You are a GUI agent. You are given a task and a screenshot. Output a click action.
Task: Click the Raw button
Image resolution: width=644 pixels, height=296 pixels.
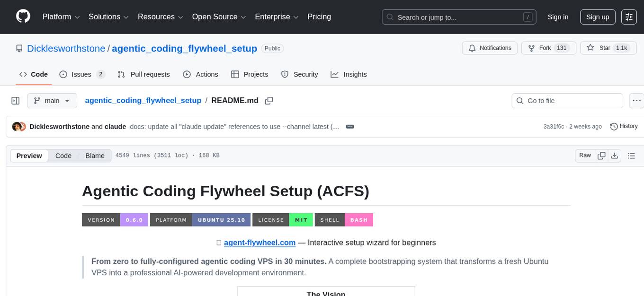click(584, 155)
